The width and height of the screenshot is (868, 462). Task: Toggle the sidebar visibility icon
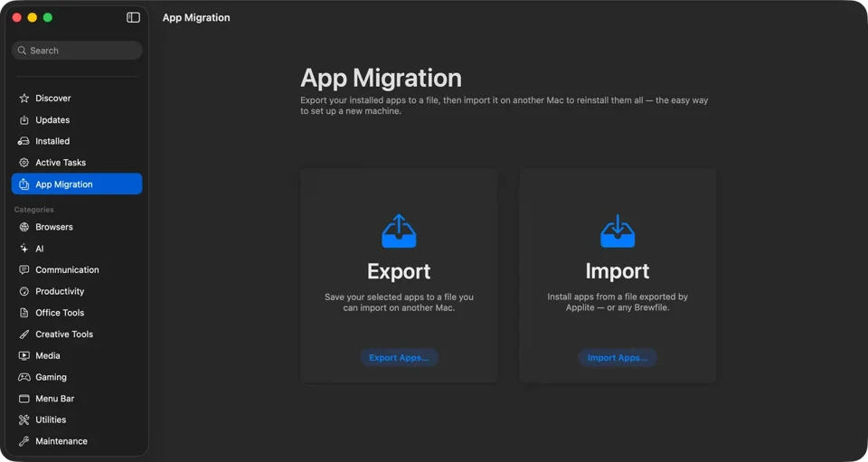click(x=134, y=17)
